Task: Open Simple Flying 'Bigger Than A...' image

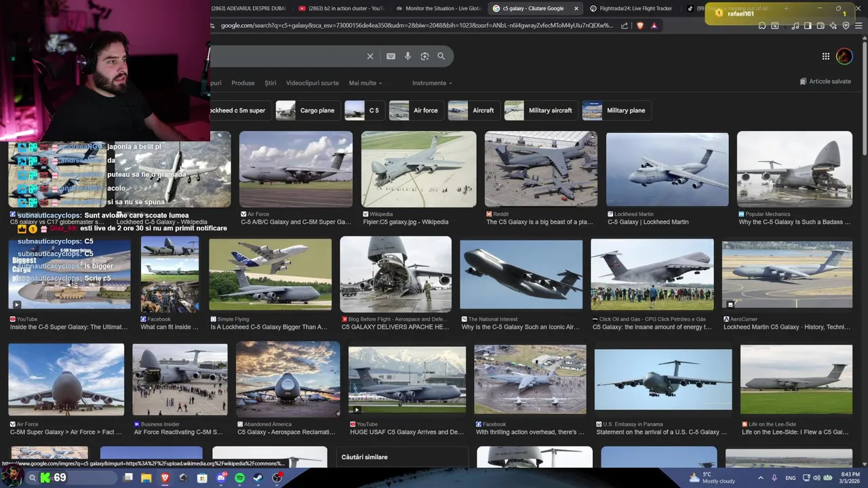Action: tap(270, 274)
